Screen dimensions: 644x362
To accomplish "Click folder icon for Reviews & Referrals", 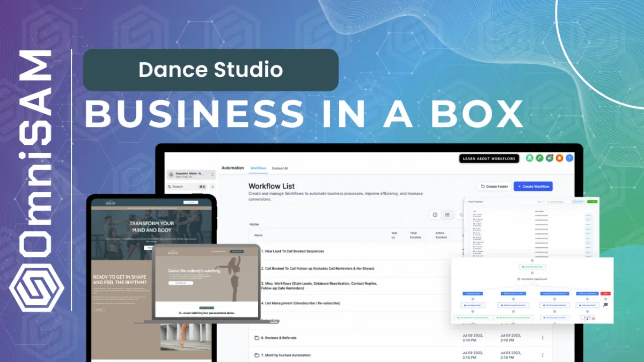I will (x=257, y=338).
